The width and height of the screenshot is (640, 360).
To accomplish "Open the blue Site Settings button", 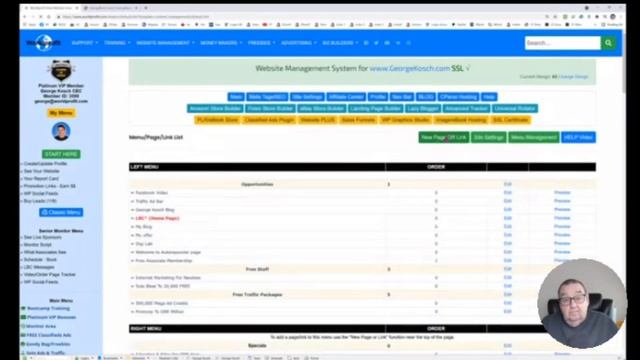I will click(307, 97).
